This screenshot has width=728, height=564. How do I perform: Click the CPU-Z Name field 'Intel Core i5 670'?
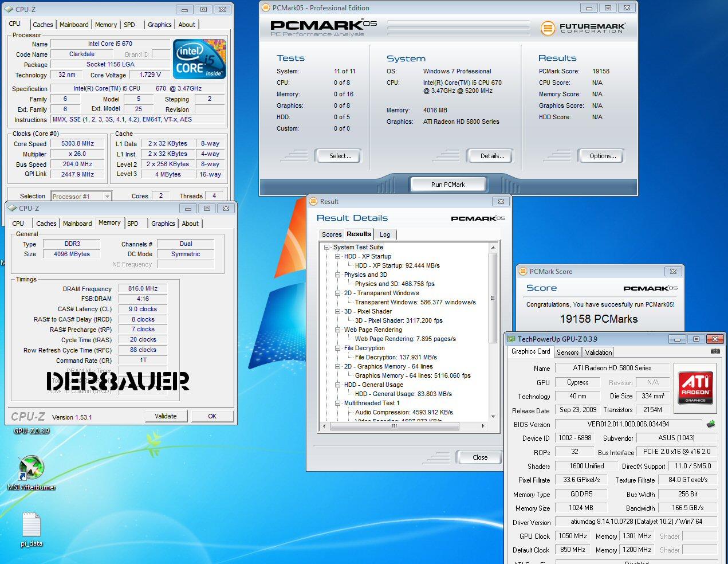tap(110, 44)
